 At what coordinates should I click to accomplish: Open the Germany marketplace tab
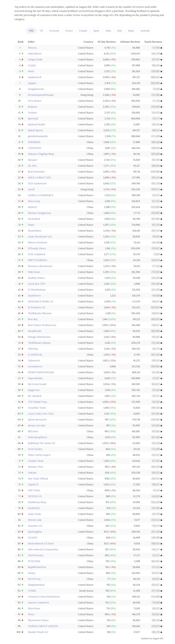(54, 31)
